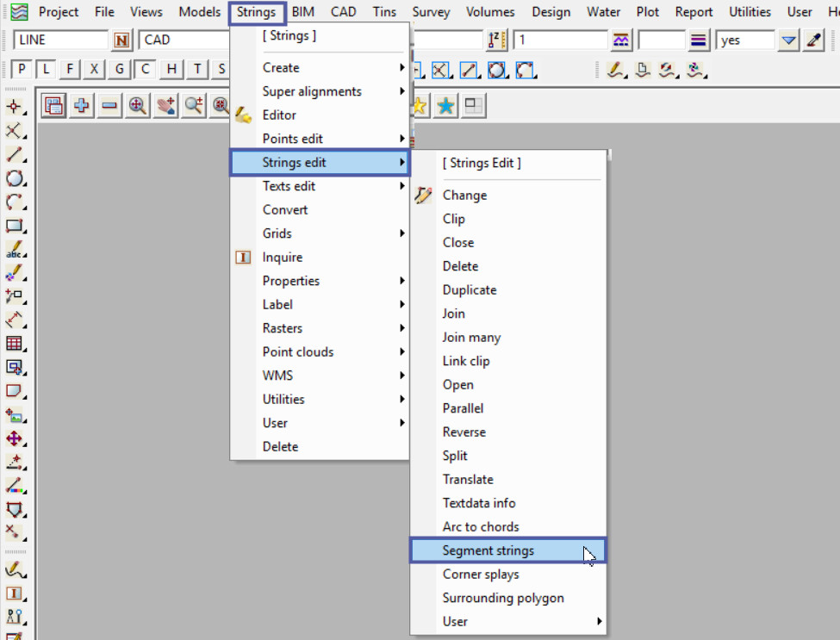
Task: Click the fit-view magnifier with arrows
Action: [138, 105]
